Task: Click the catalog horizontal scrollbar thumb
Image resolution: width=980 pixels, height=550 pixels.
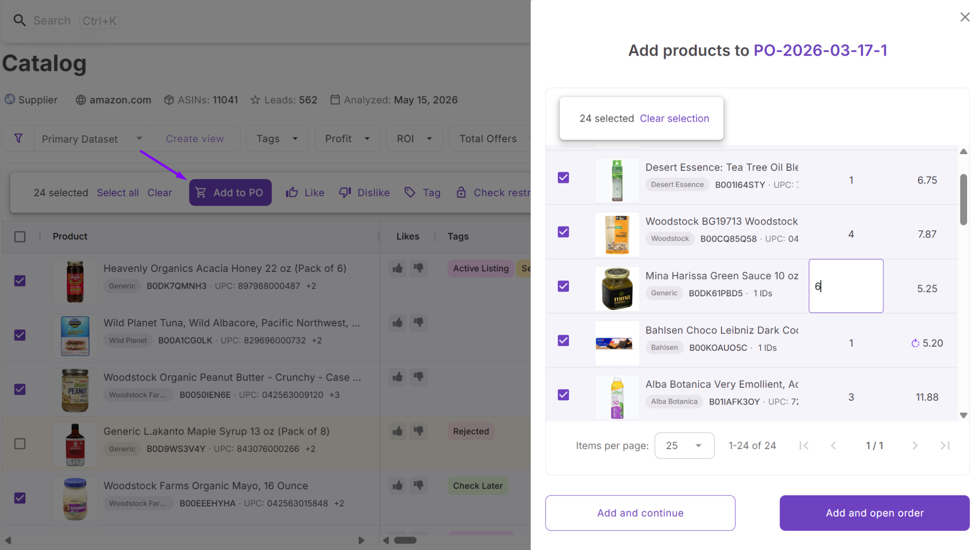Action: point(405,540)
